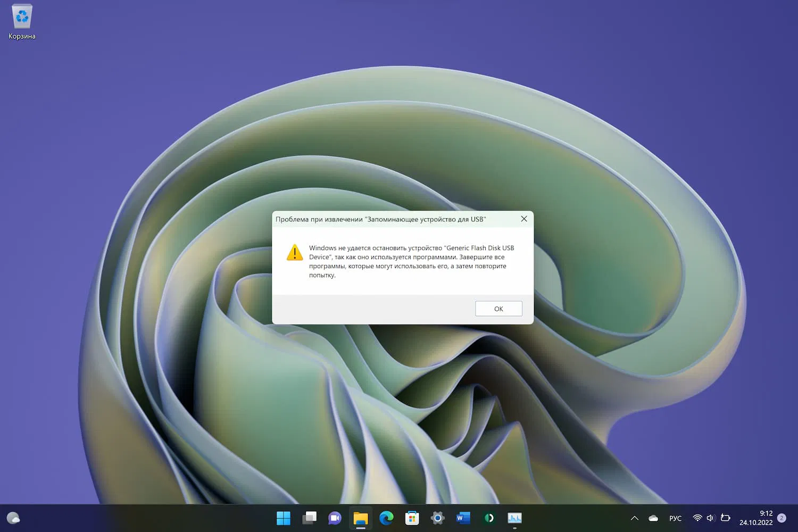Open Wi-Fi network quick settings

[x=697, y=518]
